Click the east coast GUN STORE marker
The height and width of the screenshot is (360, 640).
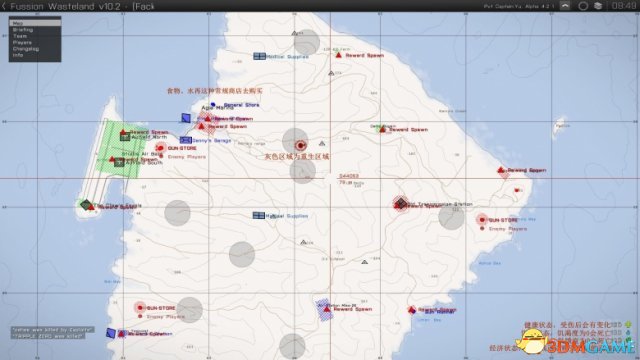pos(482,220)
